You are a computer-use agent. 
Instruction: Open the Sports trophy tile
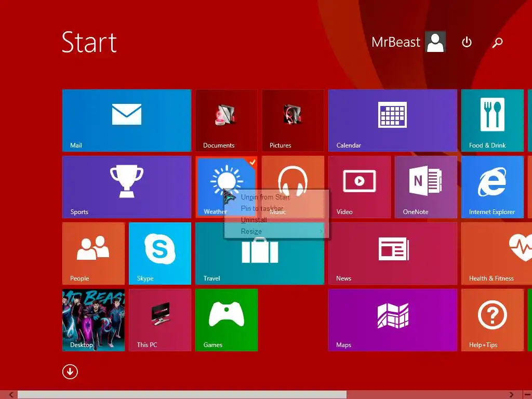pos(127,187)
